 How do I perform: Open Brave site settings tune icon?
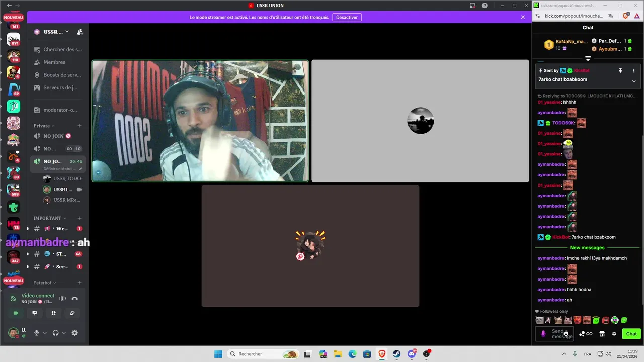pos(538,16)
